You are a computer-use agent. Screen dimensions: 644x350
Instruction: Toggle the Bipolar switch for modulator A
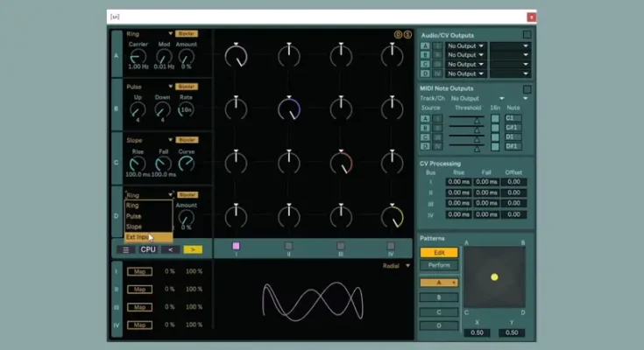click(187, 33)
